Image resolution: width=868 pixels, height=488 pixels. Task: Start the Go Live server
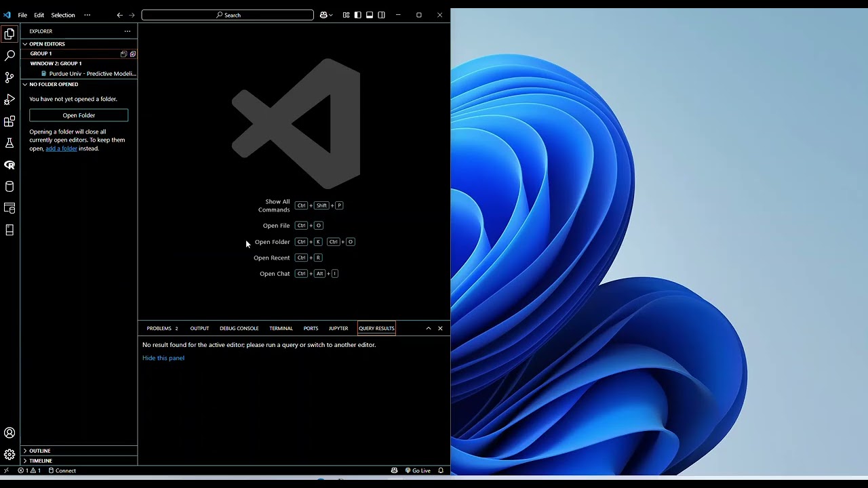[x=418, y=470]
